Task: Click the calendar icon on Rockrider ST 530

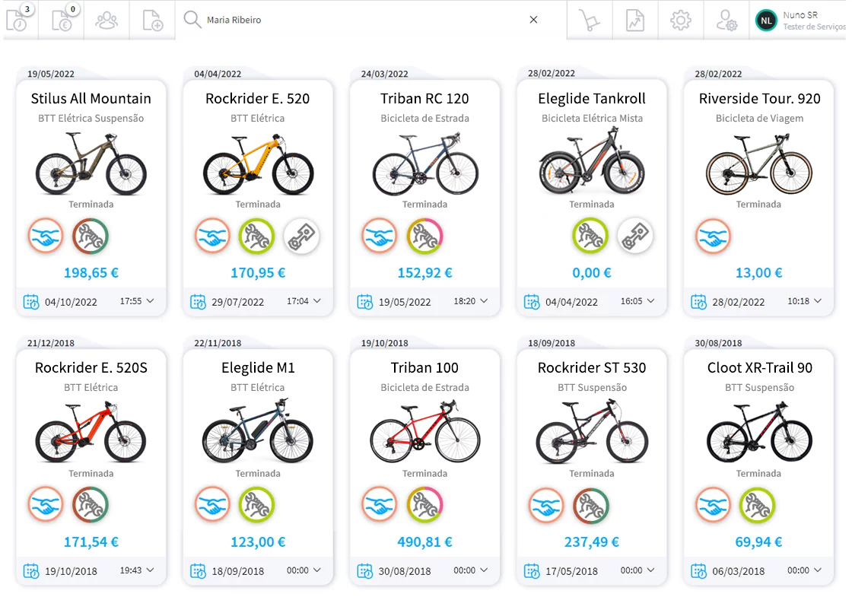Action: (x=532, y=570)
